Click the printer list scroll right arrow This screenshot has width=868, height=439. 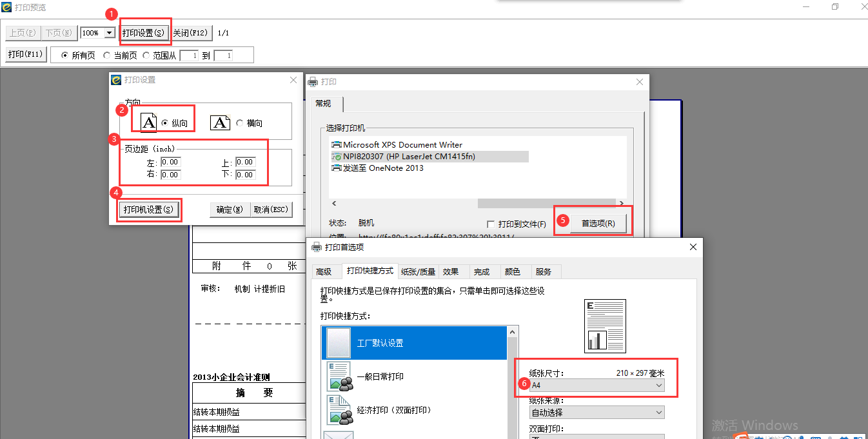[622, 204]
